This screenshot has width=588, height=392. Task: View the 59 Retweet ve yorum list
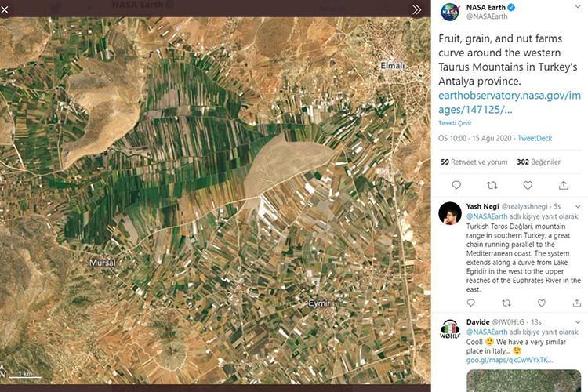point(474,162)
